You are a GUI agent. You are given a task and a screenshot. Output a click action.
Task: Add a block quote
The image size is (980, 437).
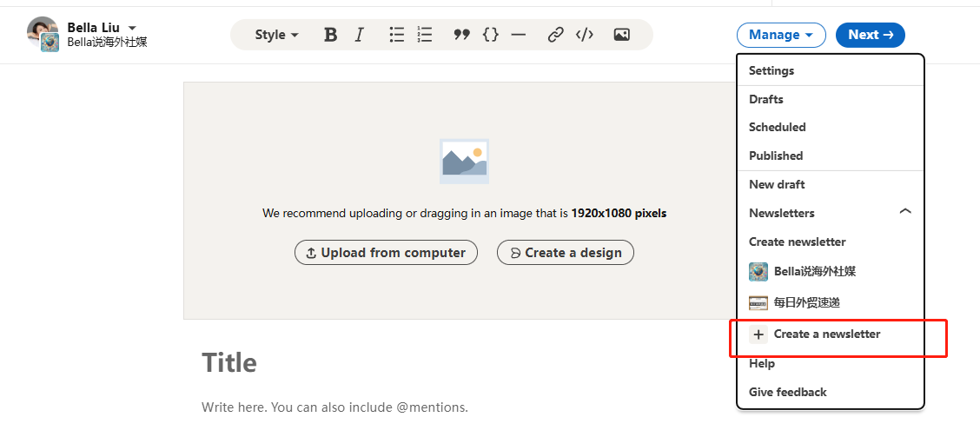(461, 35)
